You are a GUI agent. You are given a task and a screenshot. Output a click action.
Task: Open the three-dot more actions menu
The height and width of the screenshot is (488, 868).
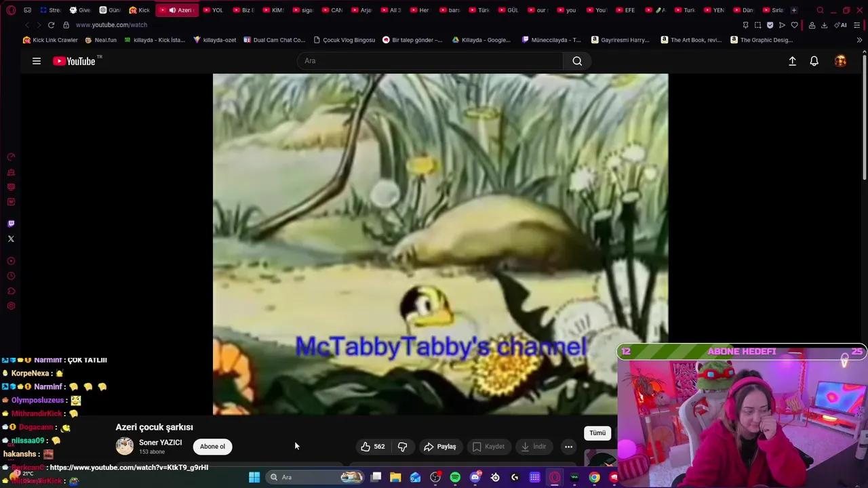[568, 447]
